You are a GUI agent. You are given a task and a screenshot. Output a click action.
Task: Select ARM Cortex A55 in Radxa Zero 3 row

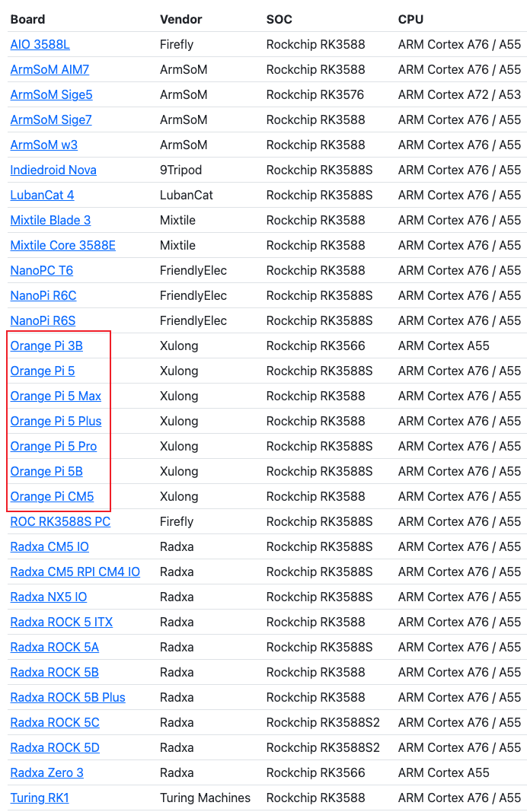coord(443,772)
